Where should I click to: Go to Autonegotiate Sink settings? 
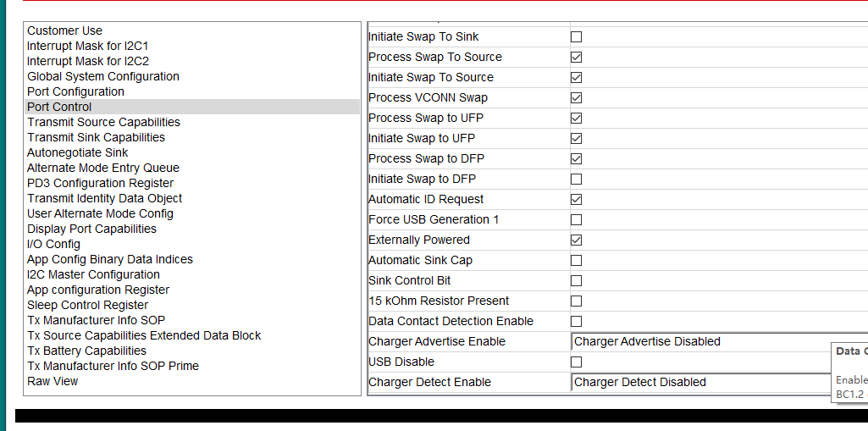pos(78,152)
